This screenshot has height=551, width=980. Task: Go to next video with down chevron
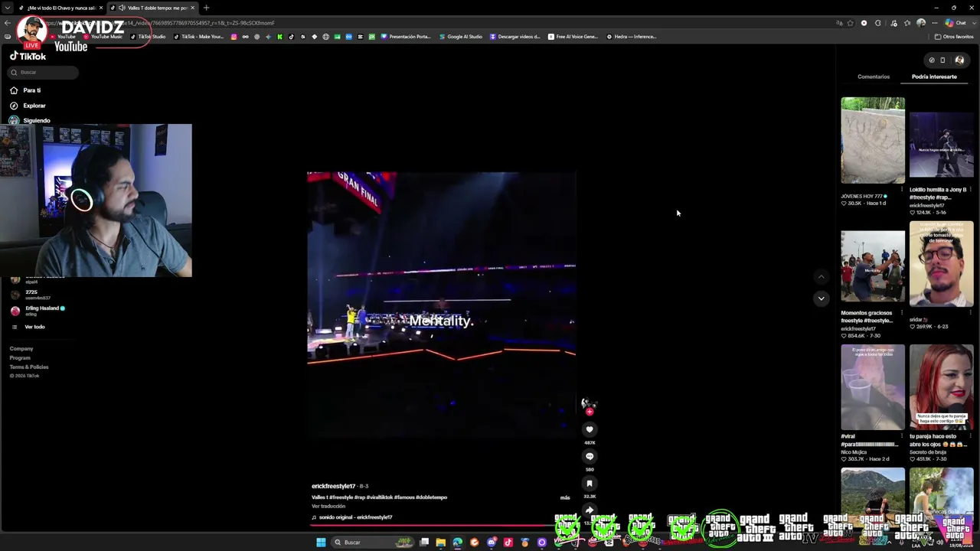pos(821,298)
